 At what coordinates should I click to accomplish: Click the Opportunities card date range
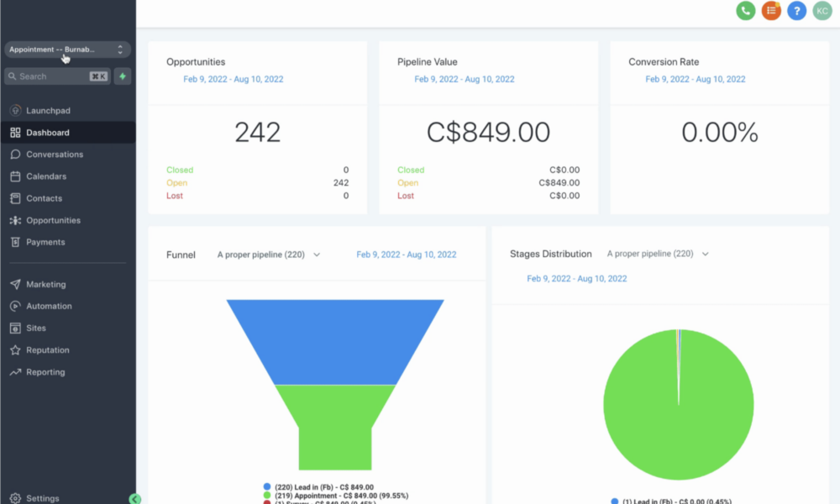tap(233, 79)
